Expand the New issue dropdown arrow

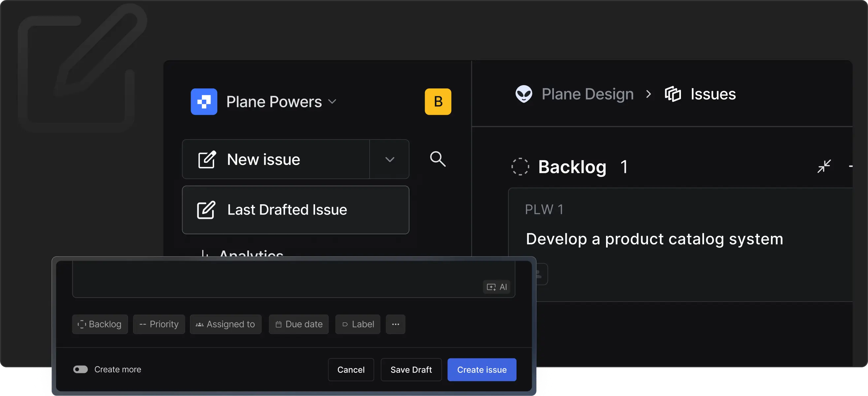click(390, 159)
